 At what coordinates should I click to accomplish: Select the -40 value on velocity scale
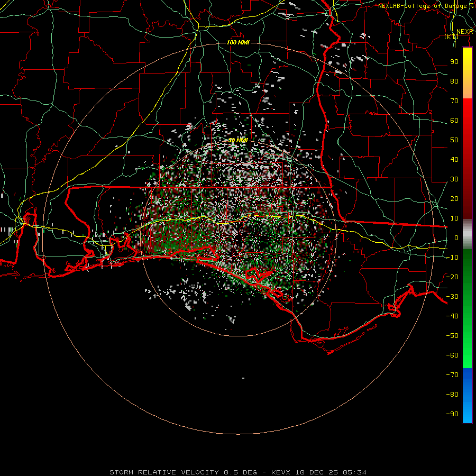click(x=452, y=316)
